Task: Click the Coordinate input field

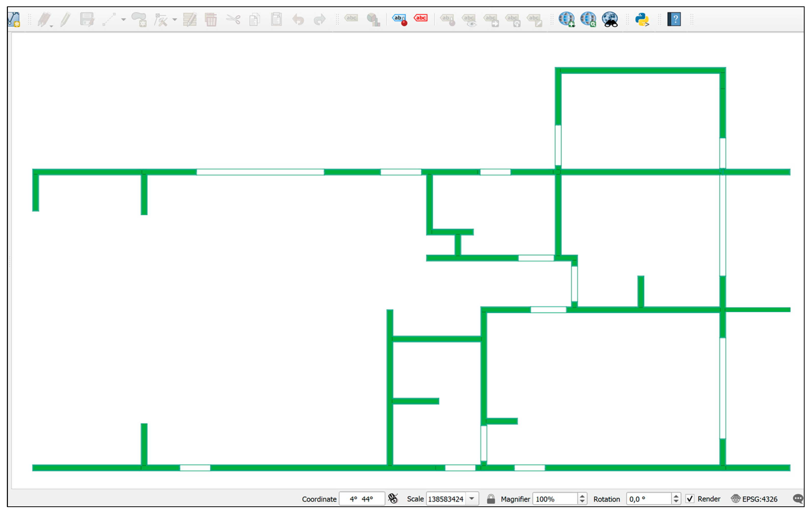Action: pyautogui.click(x=362, y=499)
